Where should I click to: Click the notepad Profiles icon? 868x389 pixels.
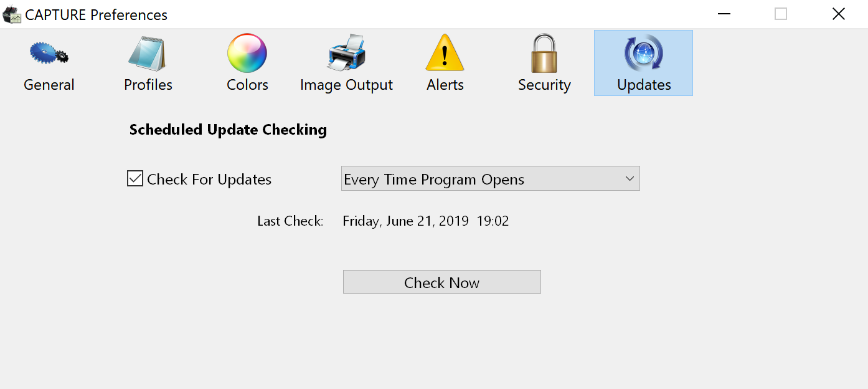[148, 54]
